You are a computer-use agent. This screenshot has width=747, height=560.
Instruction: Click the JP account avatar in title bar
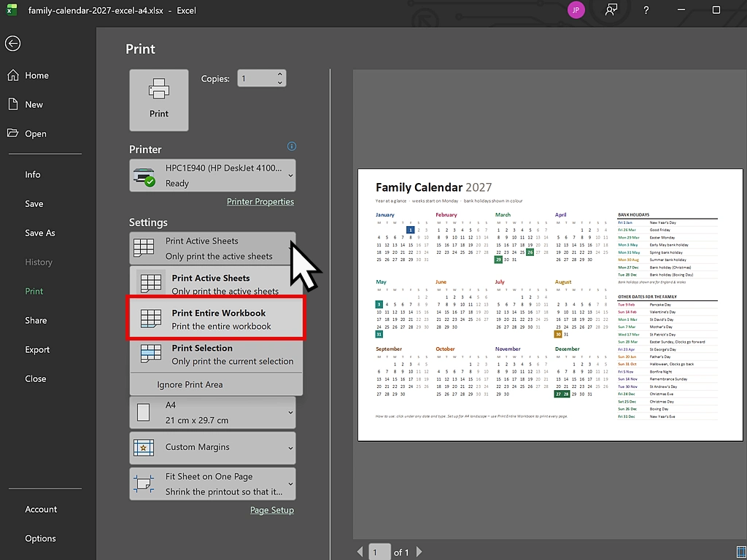click(576, 10)
